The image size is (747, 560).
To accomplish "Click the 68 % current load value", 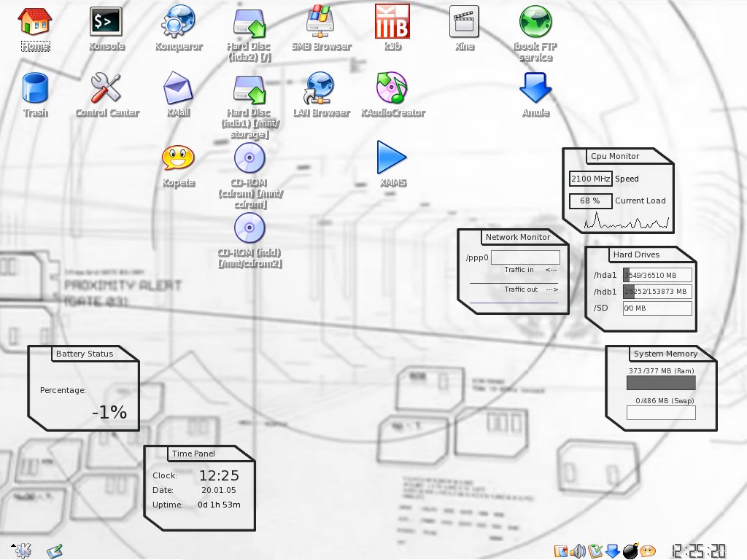I will [591, 201].
